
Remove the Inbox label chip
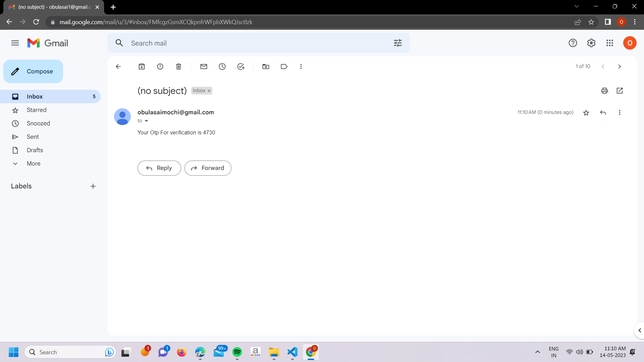(209, 90)
